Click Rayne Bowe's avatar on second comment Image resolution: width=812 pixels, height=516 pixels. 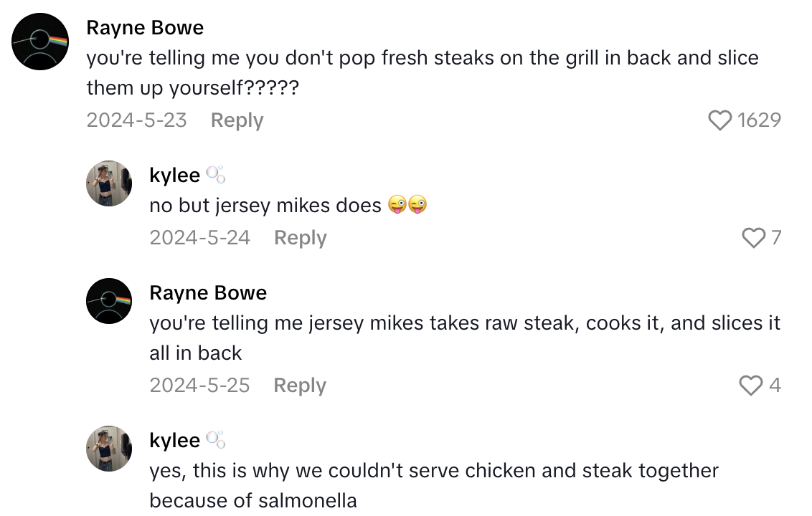[108, 301]
